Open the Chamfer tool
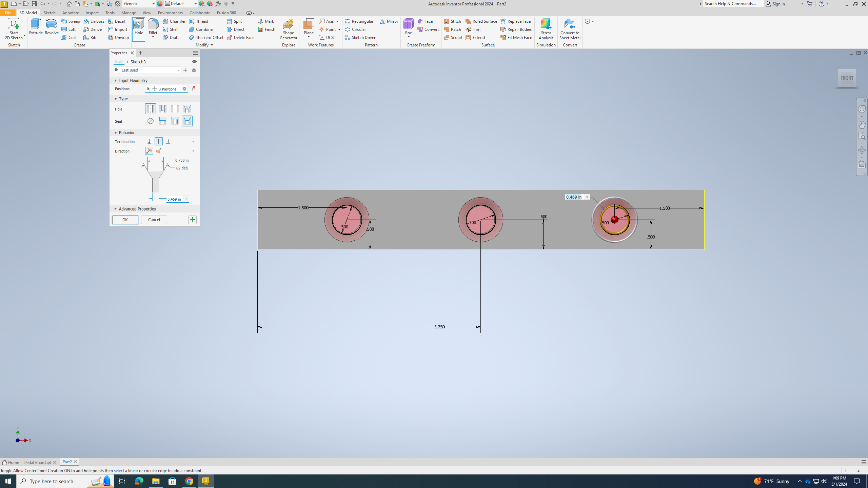The width and height of the screenshot is (868, 488). pos(174,21)
